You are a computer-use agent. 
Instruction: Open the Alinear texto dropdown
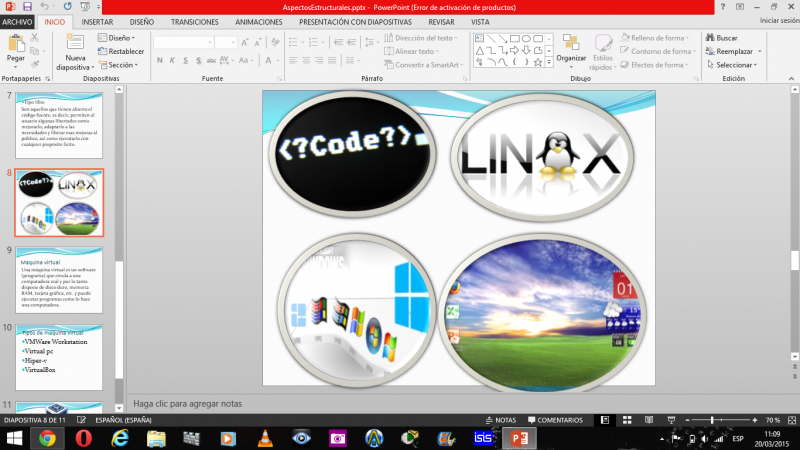click(x=411, y=51)
